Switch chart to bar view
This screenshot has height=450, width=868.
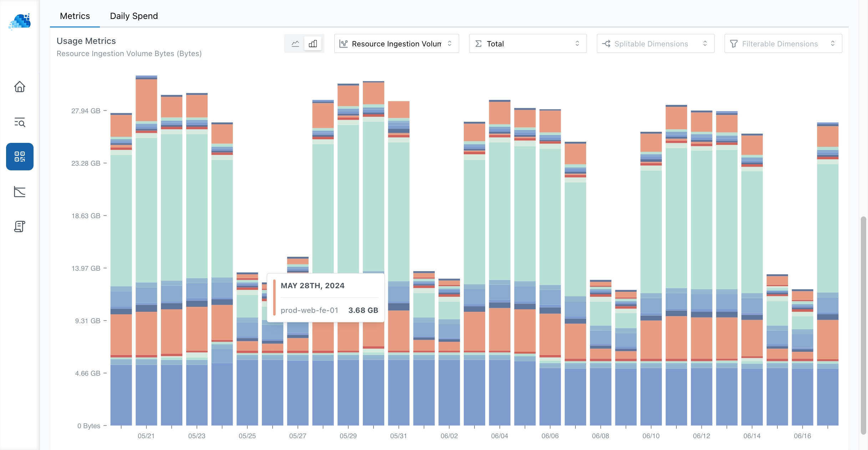point(313,44)
